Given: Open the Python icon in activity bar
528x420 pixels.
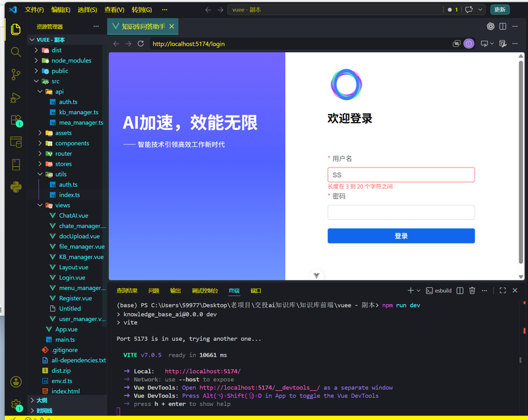Looking at the screenshot, I should [16, 187].
